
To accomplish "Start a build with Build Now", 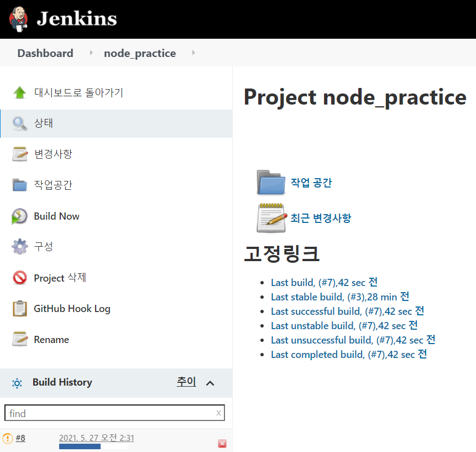I will (x=56, y=216).
